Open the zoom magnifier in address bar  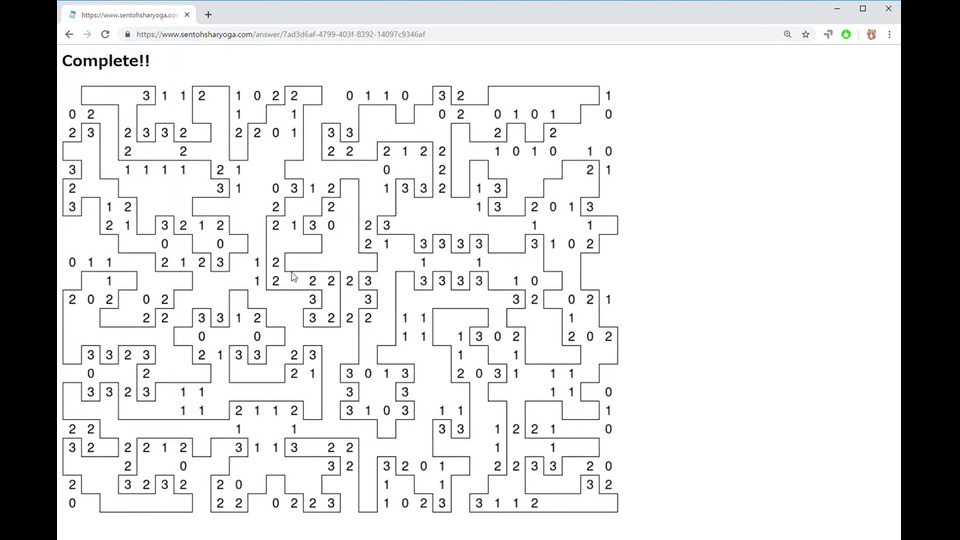[787, 34]
